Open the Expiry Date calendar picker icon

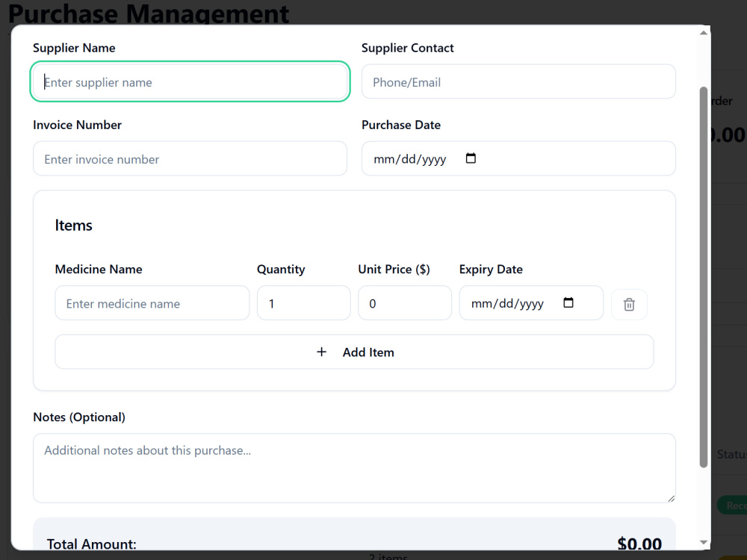568,302
